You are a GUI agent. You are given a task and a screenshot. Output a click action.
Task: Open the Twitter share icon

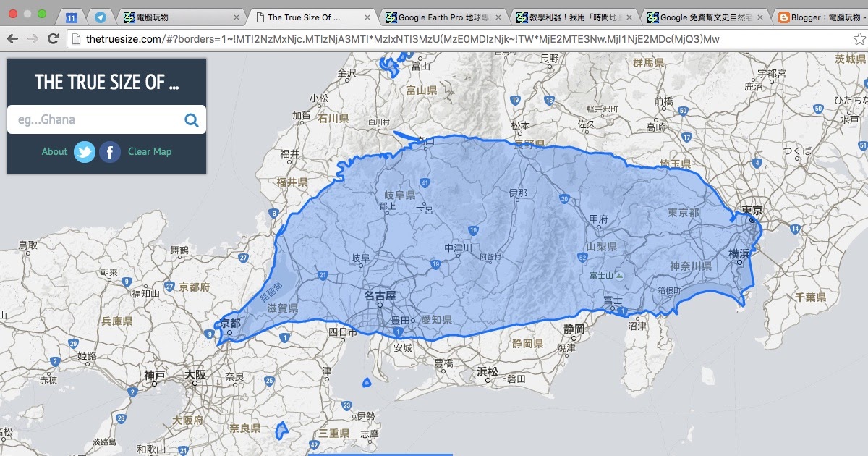(x=85, y=152)
